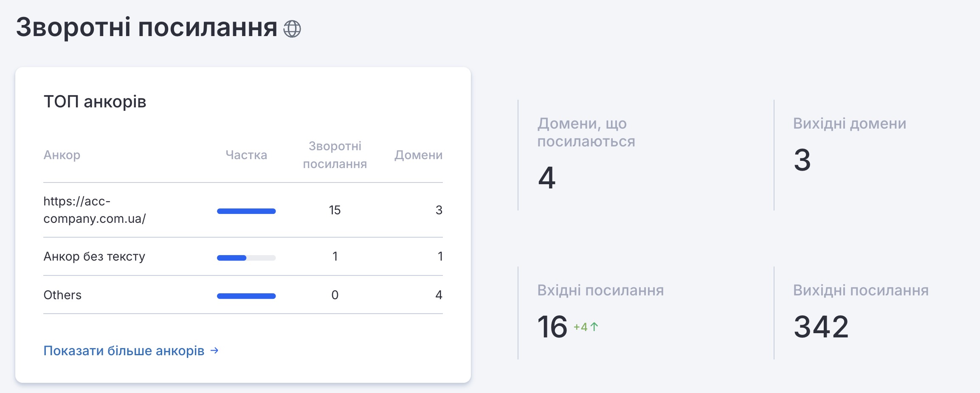This screenshot has height=393, width=980.
Task: Open the Показати більше анкорів link
Action: tap(124, 351)
